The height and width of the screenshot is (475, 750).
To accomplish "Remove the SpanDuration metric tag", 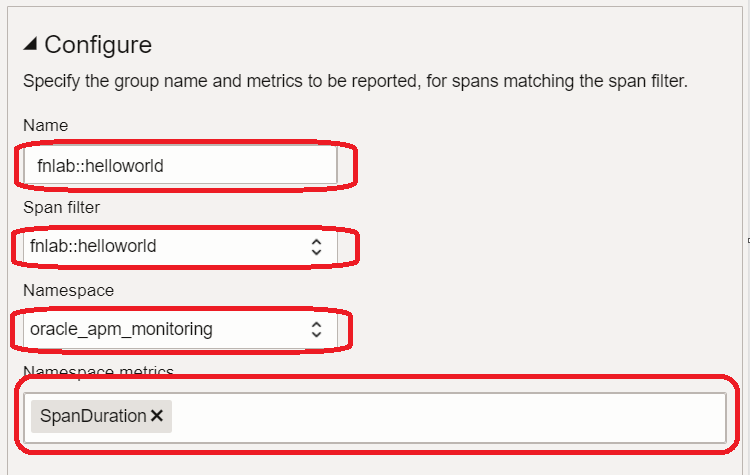I will [x=157, y=416].
